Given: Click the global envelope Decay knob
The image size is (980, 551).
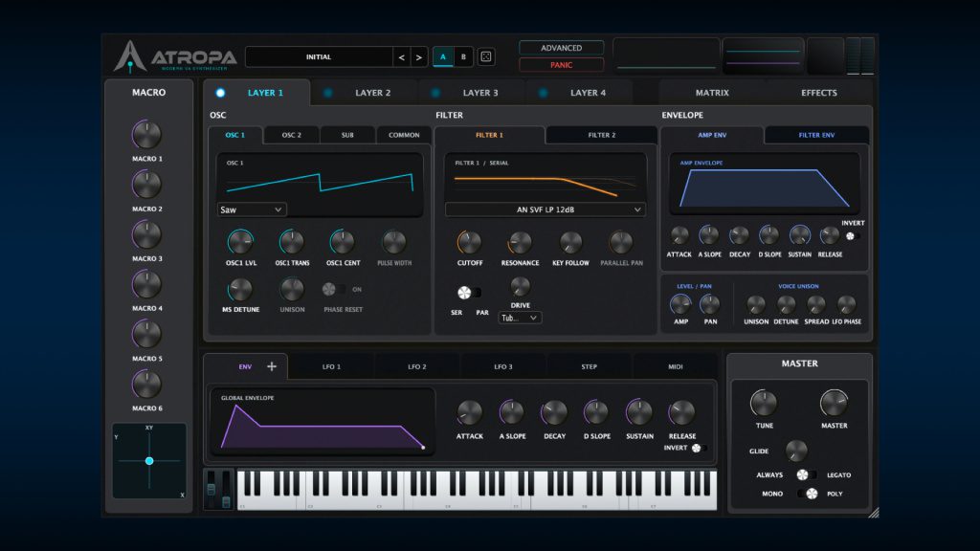Looking at the screenshot, I should [554, 413].
